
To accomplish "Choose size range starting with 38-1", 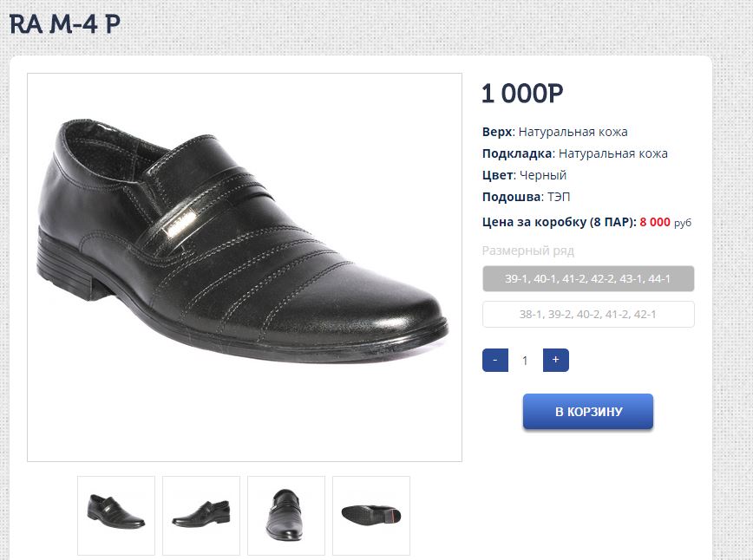I will [588, 315].
